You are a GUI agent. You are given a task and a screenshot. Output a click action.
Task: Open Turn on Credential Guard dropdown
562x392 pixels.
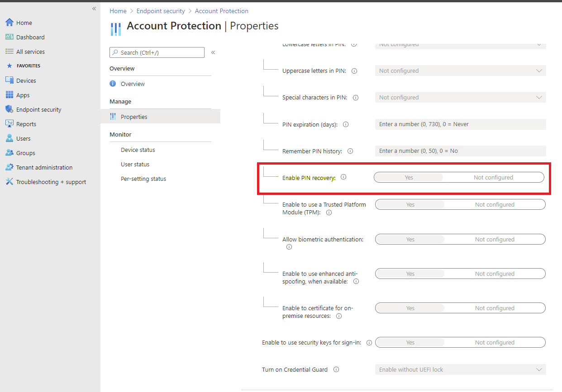pos(460,370)
